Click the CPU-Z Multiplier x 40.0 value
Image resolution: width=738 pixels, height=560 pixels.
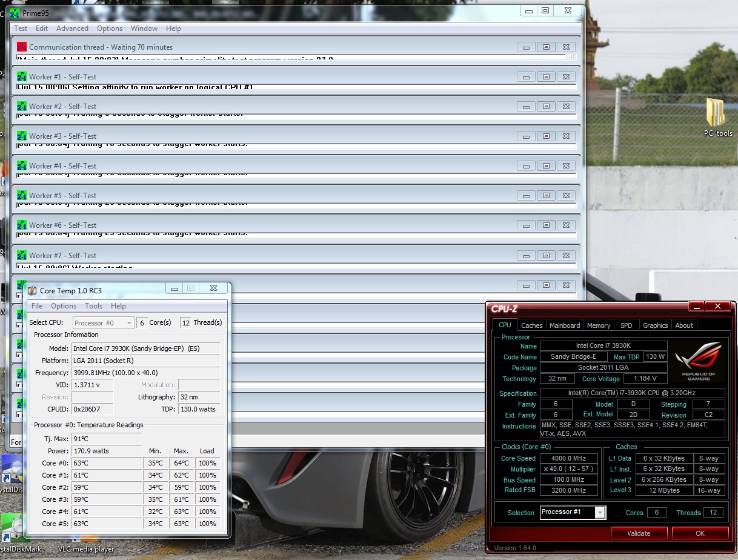pos(570,469)
